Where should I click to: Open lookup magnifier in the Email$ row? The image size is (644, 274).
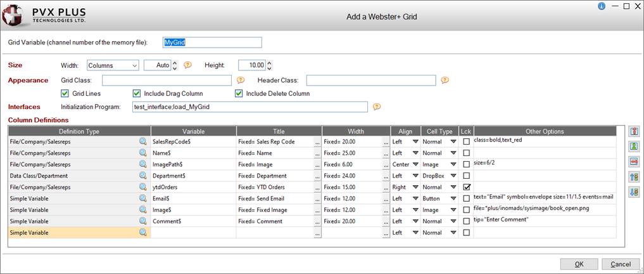click(143, 199)
